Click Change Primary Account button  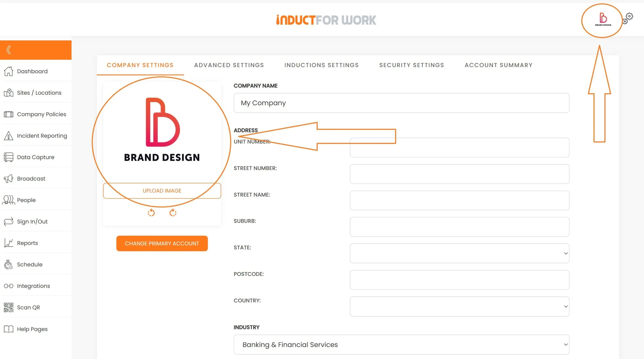162,244
